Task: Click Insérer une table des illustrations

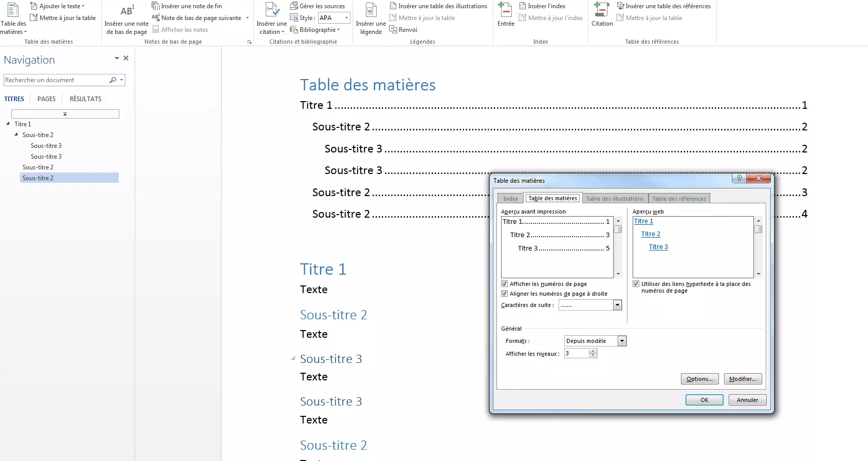Action: (x=438, y=6)
